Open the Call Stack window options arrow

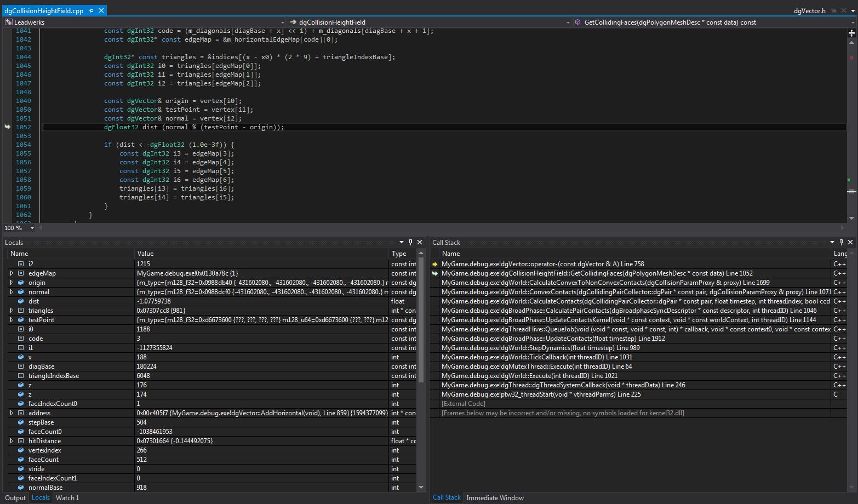[x=832, y=242]
